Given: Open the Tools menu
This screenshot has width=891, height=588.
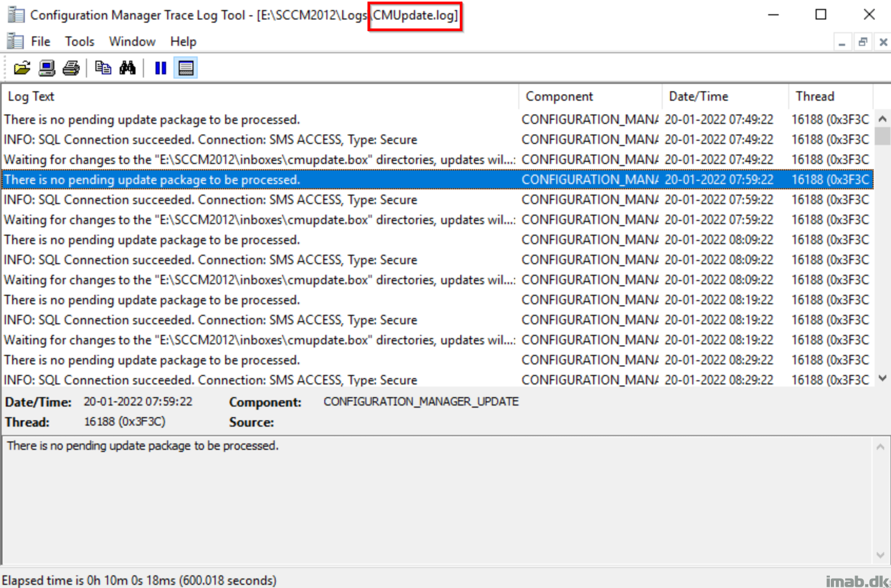Looking at the screenshot, I should click(80, 41).
